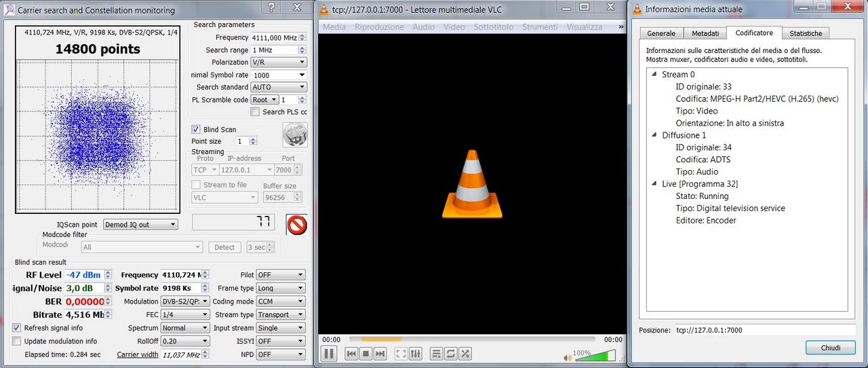Switch to the Generale tab
The image size is (868, 368).
661,33
